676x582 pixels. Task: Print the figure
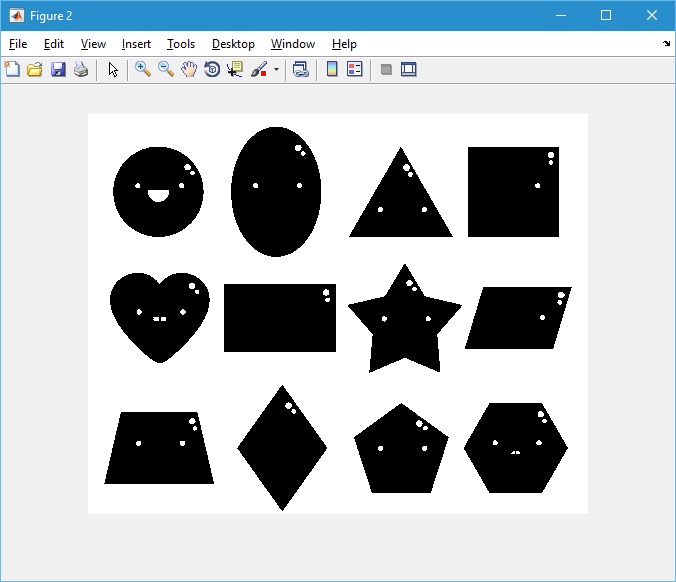click(81, 70)
